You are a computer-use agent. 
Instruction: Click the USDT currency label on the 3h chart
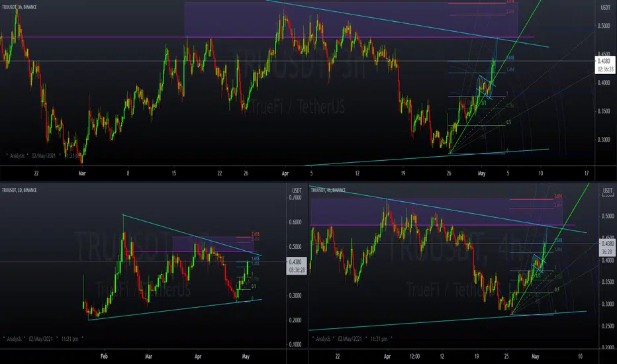[x=606, y=7]
